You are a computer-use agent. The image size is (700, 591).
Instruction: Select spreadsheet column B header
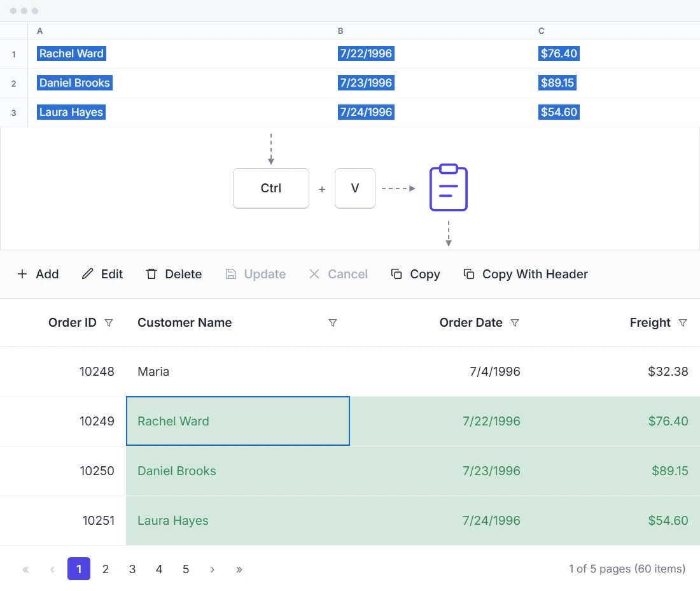429,31
